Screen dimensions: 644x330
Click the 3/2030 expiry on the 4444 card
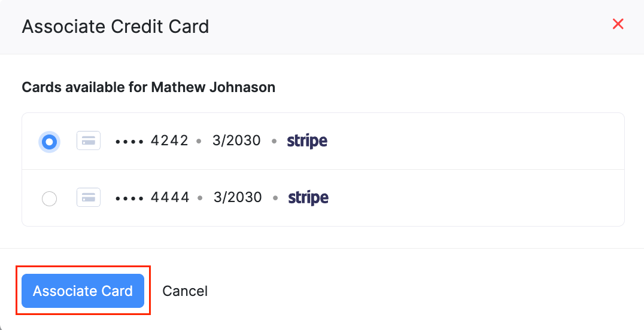tap(238, 197)
